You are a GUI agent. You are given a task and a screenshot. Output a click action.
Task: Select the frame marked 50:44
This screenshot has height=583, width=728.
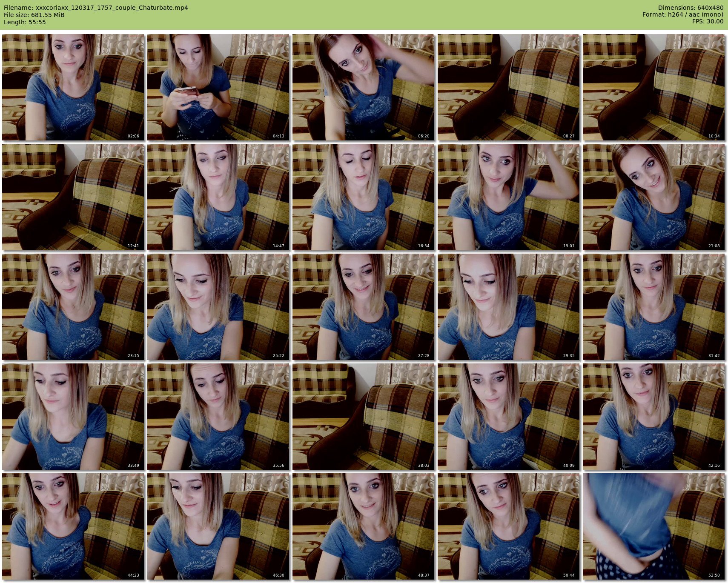coord(508,526)
